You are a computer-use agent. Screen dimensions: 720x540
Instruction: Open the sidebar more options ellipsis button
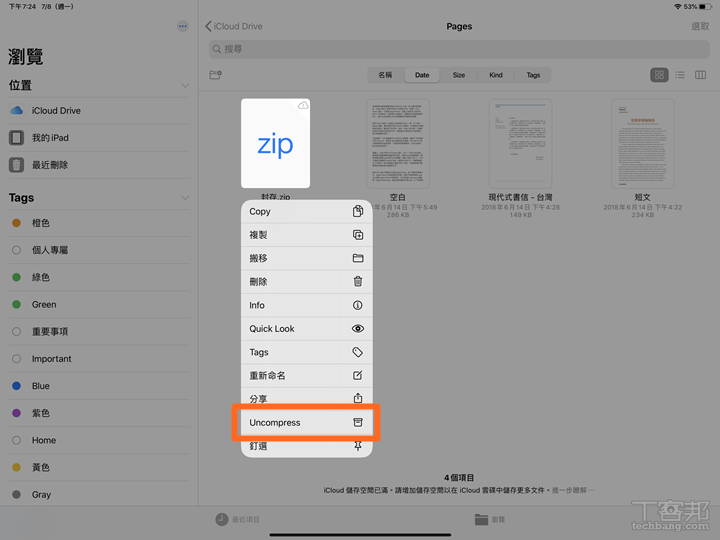coord(182,26)
